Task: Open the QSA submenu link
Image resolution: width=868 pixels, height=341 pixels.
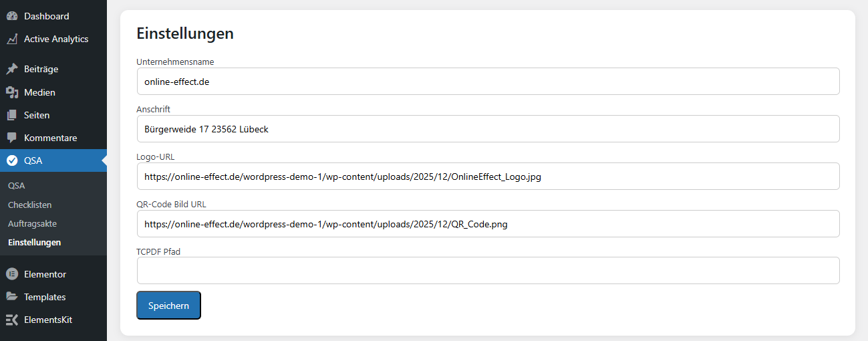Action: click(16, 186)
